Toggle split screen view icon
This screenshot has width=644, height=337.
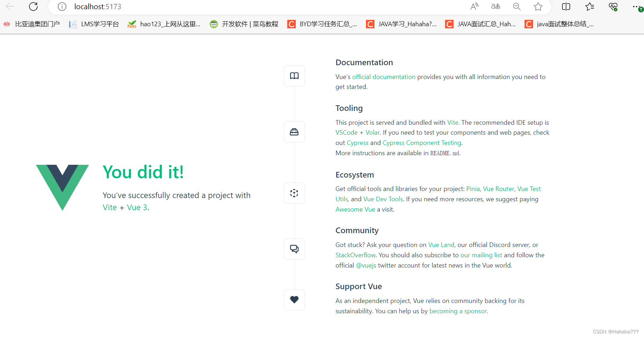[566, 6]
